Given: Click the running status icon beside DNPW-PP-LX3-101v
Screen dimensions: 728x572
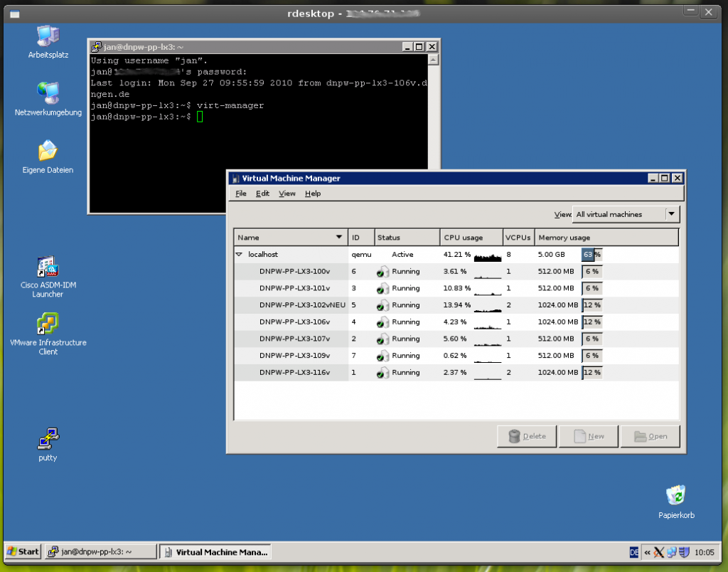Looking at the screenshot, I should point(383,288).
